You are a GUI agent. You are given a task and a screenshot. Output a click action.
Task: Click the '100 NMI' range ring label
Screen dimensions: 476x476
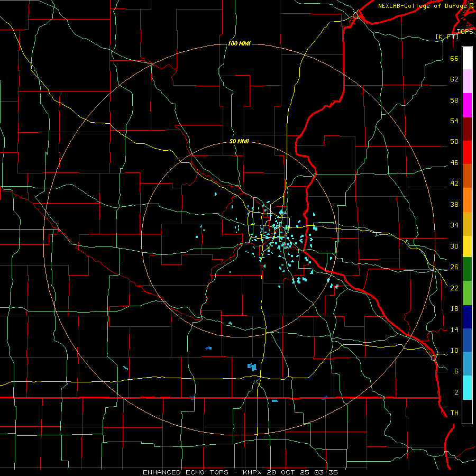239,44
